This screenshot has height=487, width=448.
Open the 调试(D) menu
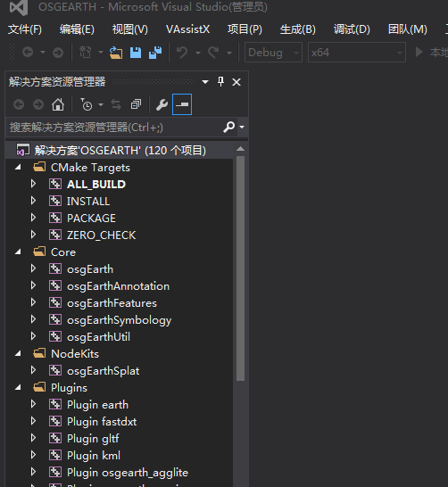tap(352, 29)
